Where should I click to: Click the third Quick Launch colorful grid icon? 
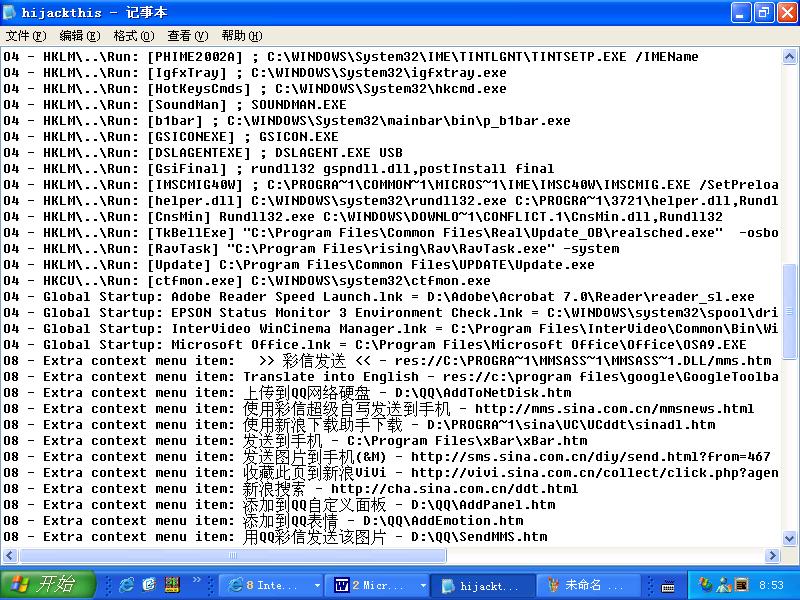click(172, 585)
